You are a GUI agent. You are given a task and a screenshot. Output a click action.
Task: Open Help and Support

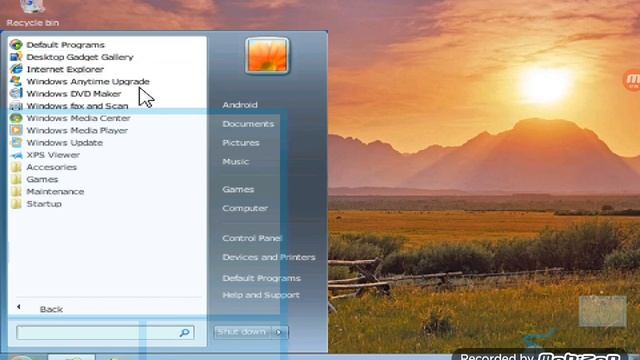click(x=261, y=295)
